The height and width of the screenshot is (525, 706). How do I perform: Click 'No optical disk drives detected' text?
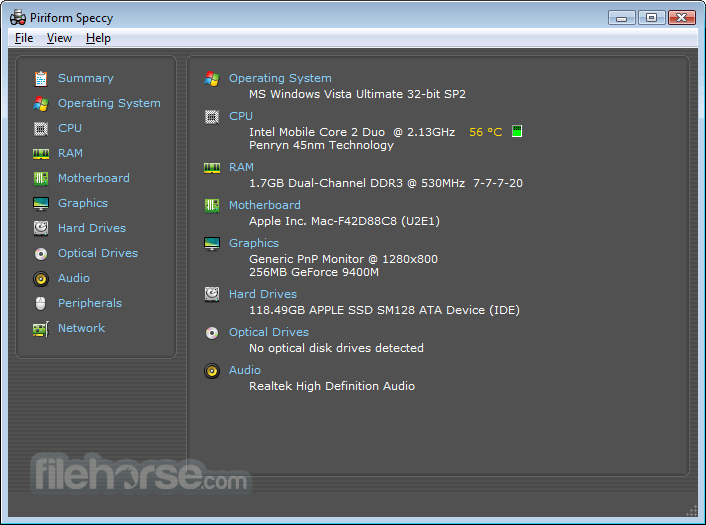(336, 348)
